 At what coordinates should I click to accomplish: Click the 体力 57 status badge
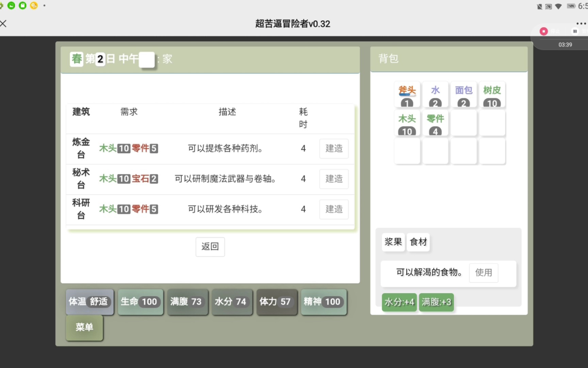tap(277, 302)
